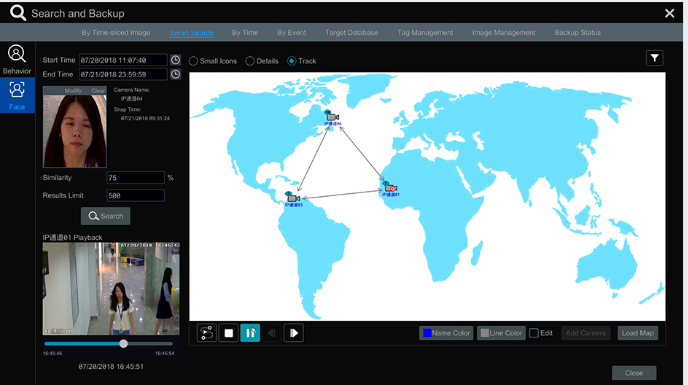Switch to the By Event tab

291,32
